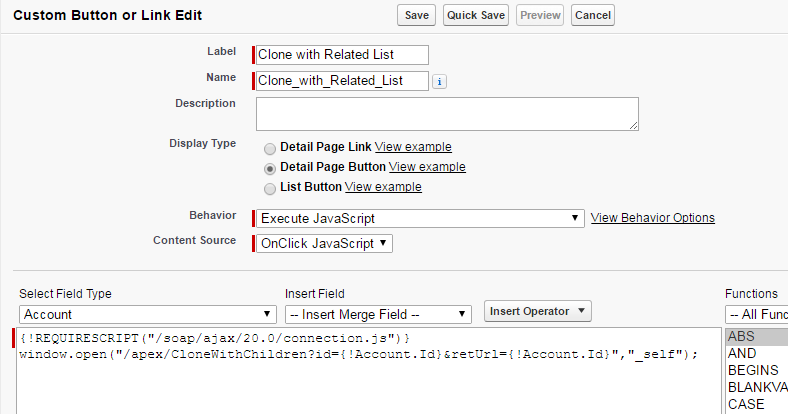788x414 pixels.
Task: Select the Detail Page Button radio option
Action: 270,168
